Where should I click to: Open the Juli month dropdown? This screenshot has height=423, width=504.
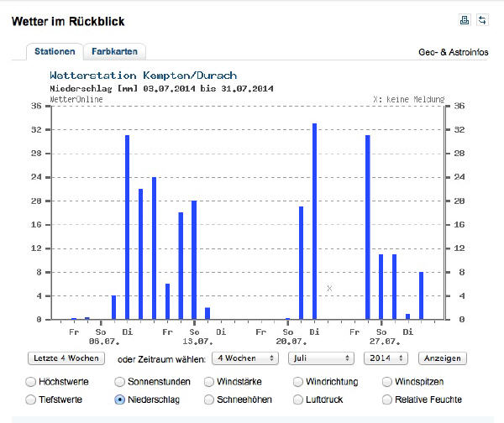321,358
